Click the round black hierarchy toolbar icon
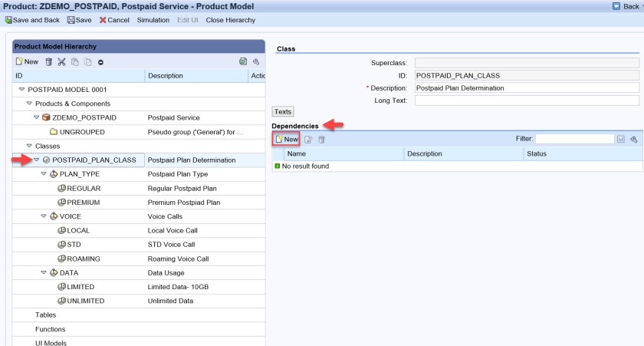644x346 pixels. (100, 62)
